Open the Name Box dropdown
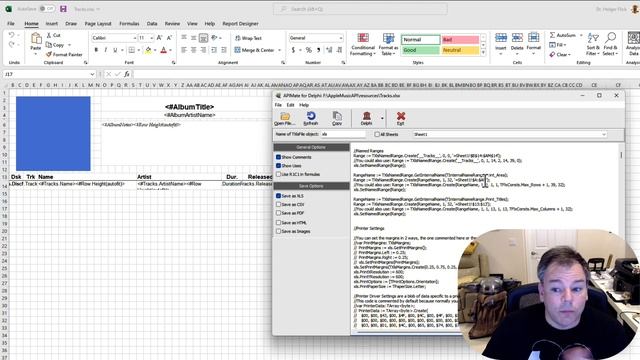Viewport: 640px width, 360px height. (92, 74)
